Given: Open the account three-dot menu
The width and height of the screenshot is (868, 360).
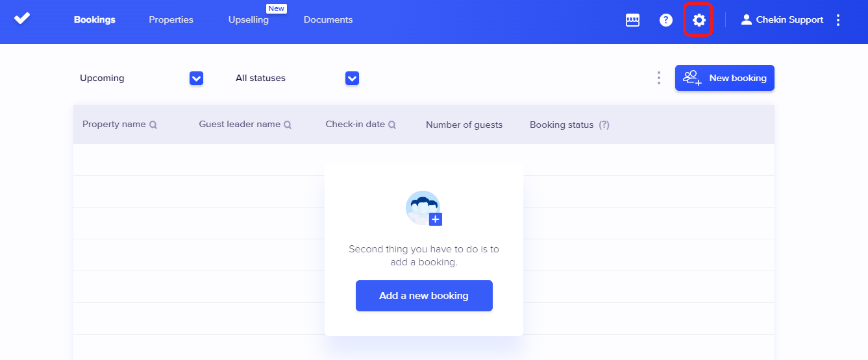Looking at the screenshot, I should click(x=838, y=20).
